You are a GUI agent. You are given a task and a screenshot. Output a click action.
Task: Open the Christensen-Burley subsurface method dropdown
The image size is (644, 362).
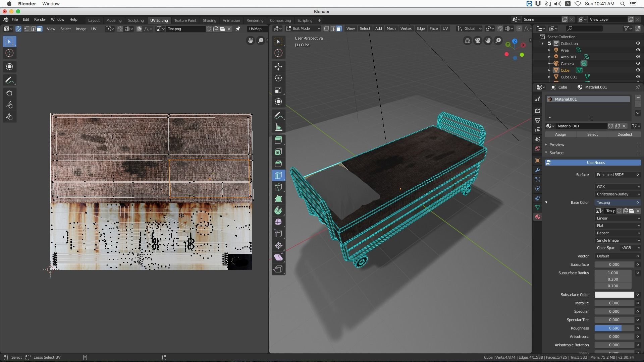[618, 194]
